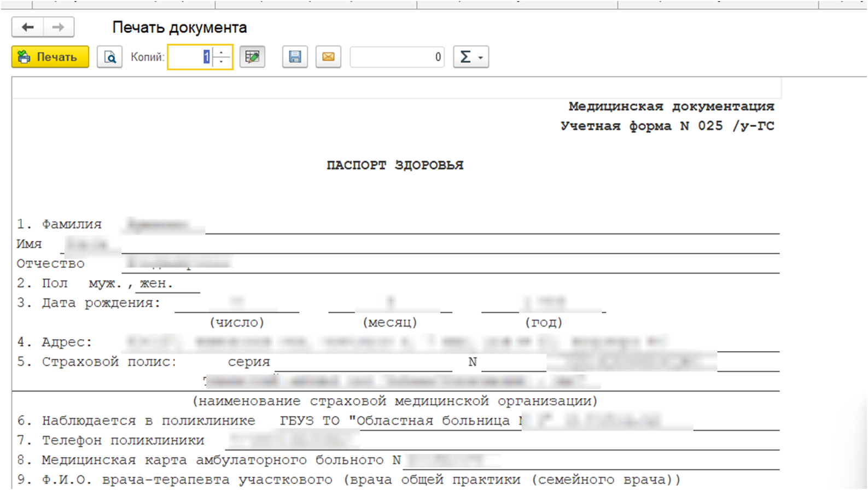Select the Страховой полис серия blank field

(x=363, y=362)
